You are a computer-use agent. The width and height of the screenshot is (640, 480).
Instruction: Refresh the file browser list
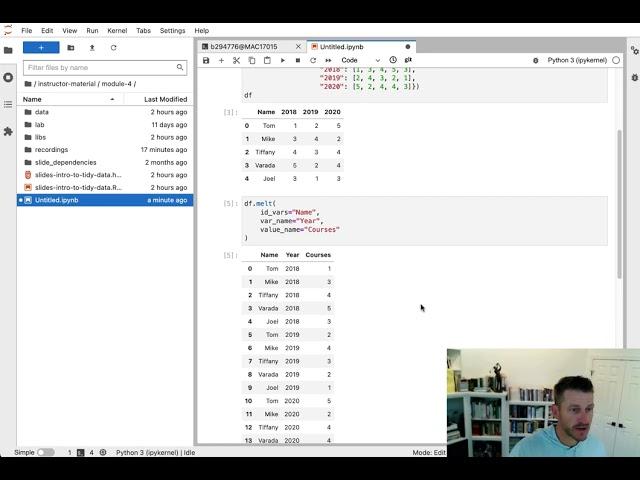click(x=113, y=47)
